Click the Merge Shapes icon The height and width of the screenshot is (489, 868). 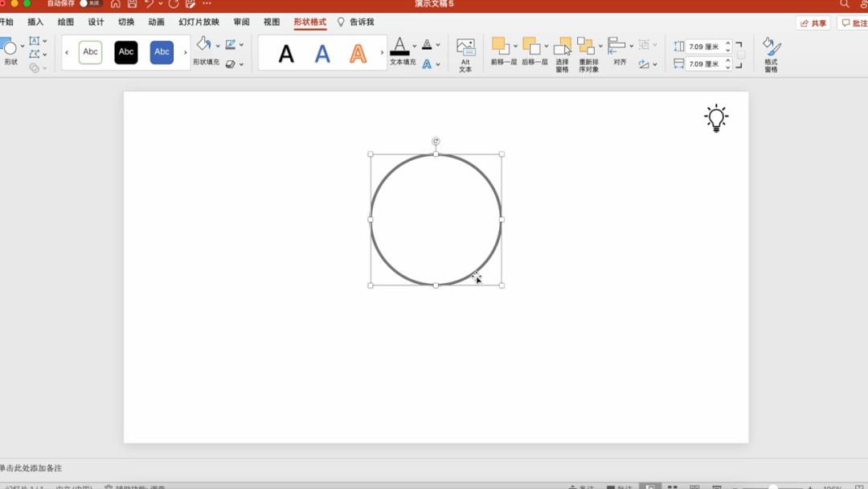click(x=35, y=68)
